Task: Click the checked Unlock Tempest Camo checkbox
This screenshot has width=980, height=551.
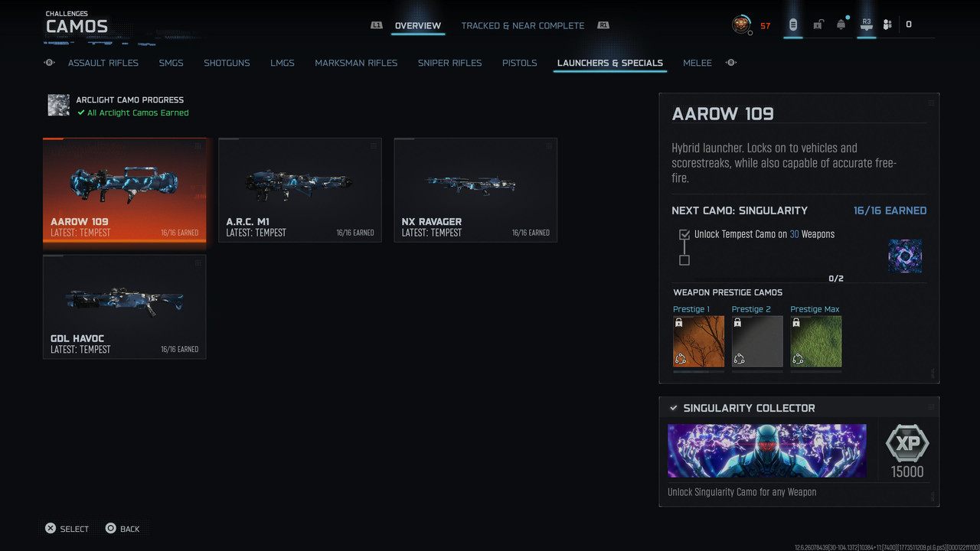Action: [684, 234]
